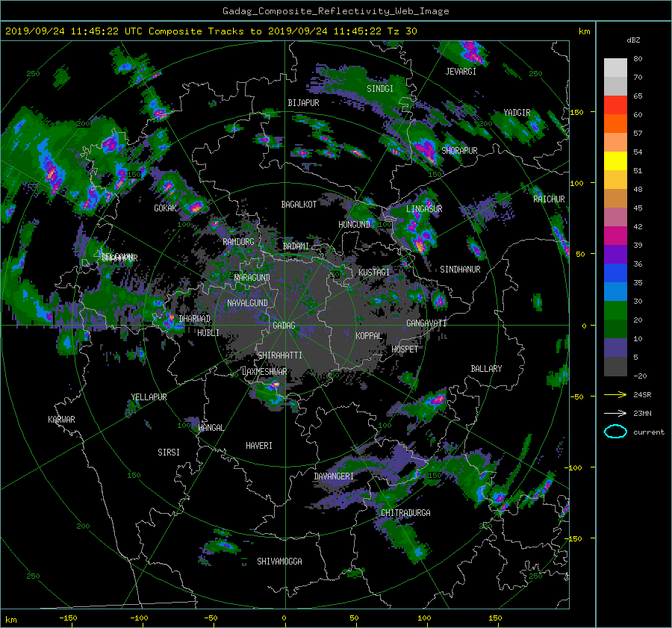Click the LINGASUR city label
This screenshot has height=628, width=672.
click(x=424, y=209)
